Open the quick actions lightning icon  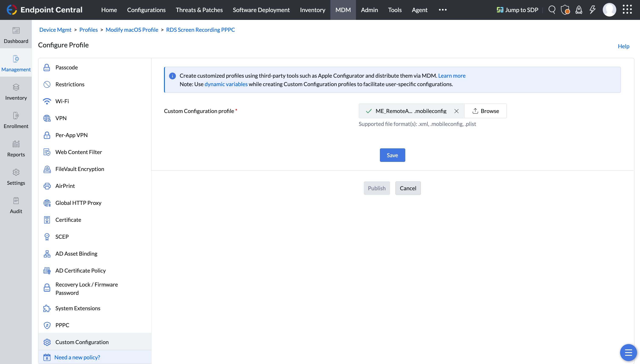pyautogui.click(x=592, y=10)
